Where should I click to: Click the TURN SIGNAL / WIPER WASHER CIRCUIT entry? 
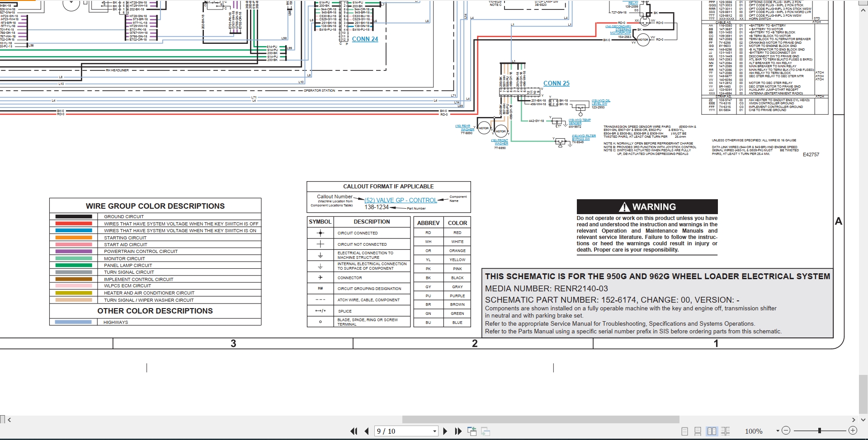149,300
